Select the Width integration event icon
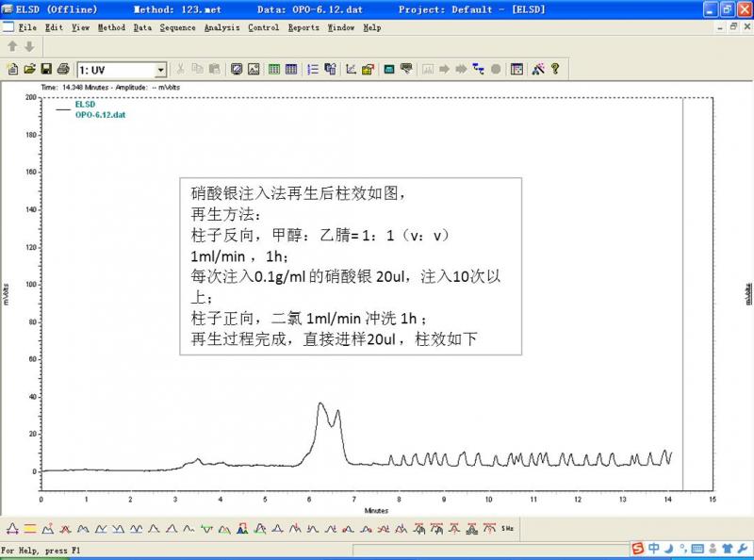Image resolution: width=754 pixels, height=560 pixels. tap(12, 529)
